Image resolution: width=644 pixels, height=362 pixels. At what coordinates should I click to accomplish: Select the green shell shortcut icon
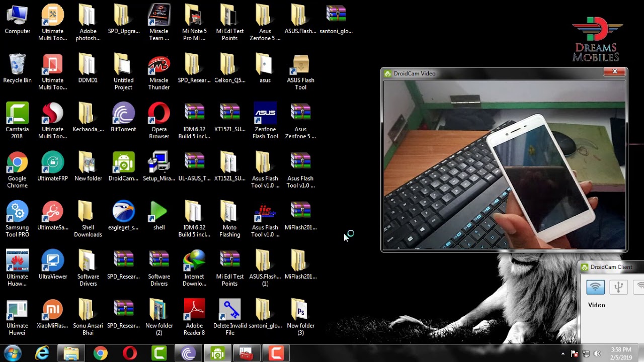pyautogui.click(x=159, y=216)
